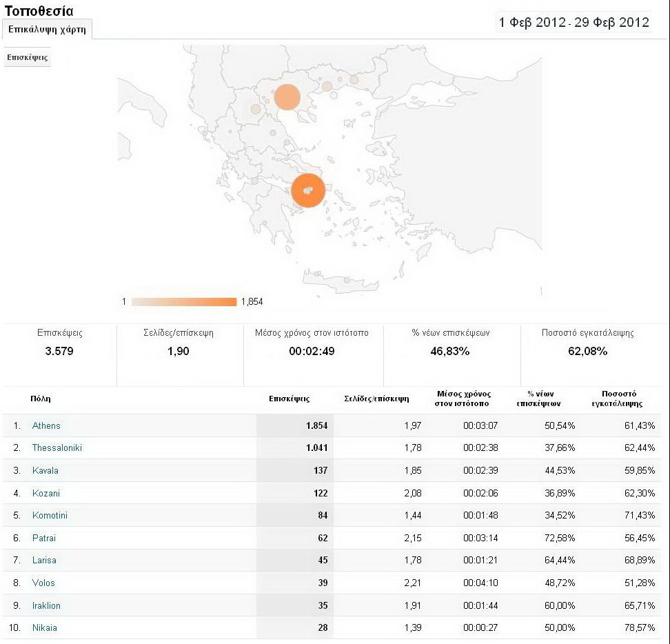Click Nikaia average time 00:00:27
This screenshot has height=644, width=670.
(480, 627)
